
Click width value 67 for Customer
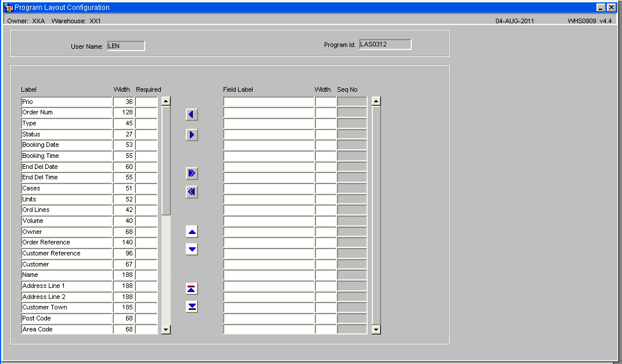point(124,264)
